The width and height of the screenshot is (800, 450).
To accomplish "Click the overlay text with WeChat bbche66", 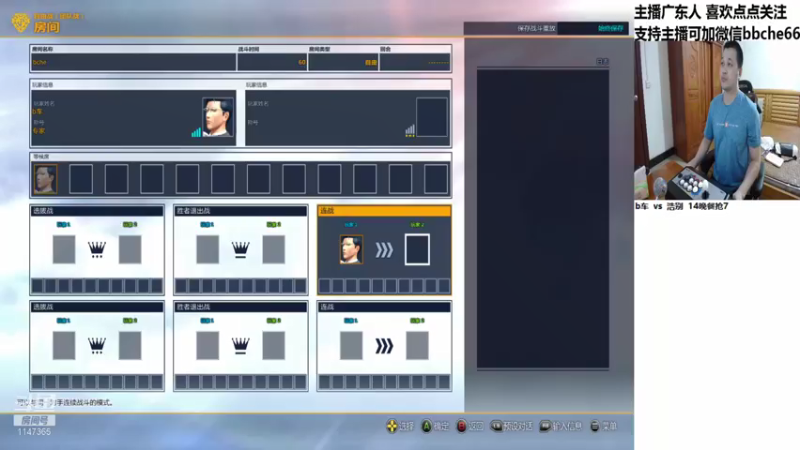I will (717, 33).
